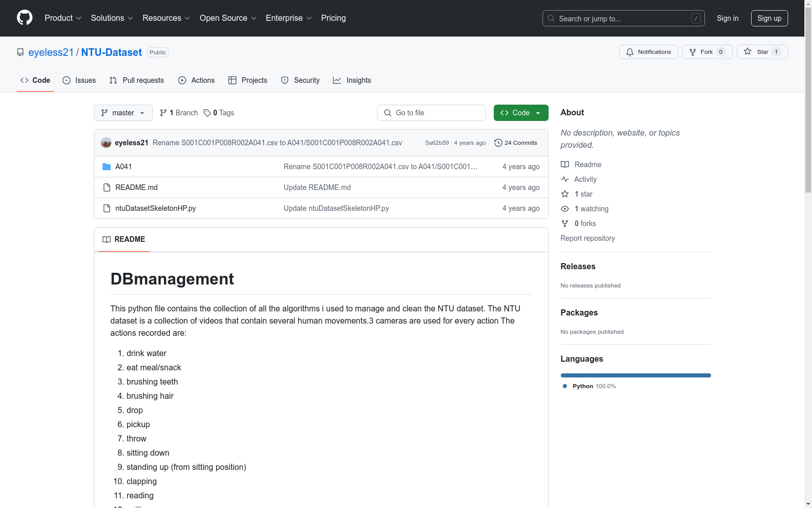Image resolution: width=812 pixels, height=508 pixels.
Task: Click the fork icon beside 0 forks
Action: 565,224
